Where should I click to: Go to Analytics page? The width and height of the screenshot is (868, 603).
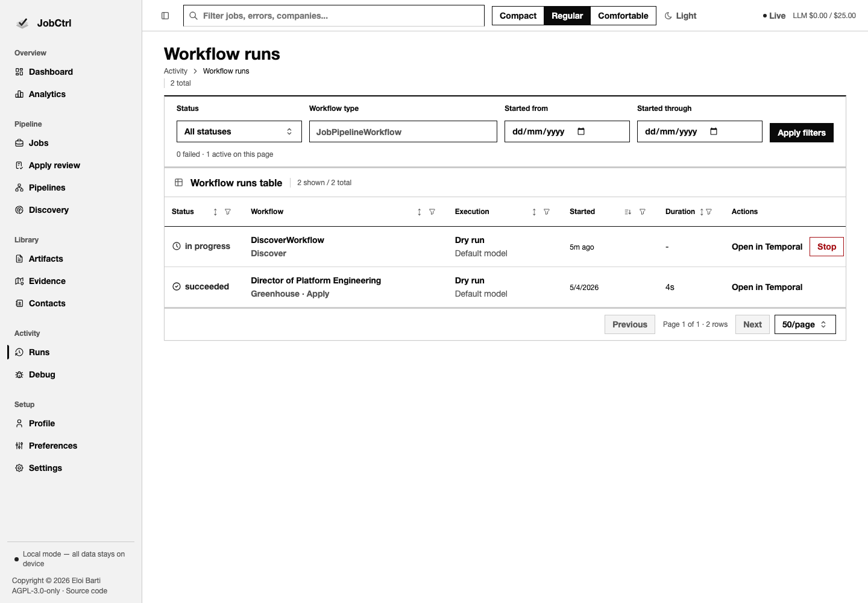71,94
